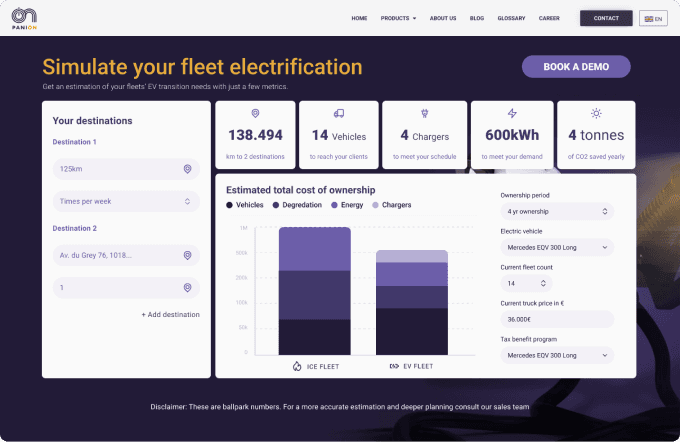This screenshot has height=442, width=680.
Task: Expand the Electric vehicle Mercedes EQV dropdown
Action: [557, 247]
